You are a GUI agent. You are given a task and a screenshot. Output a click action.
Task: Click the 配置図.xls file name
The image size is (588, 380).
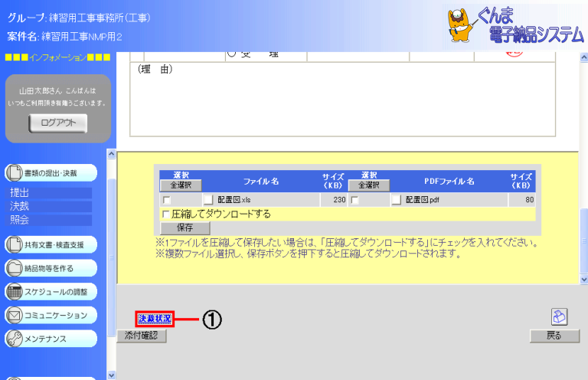pos(234,200)
